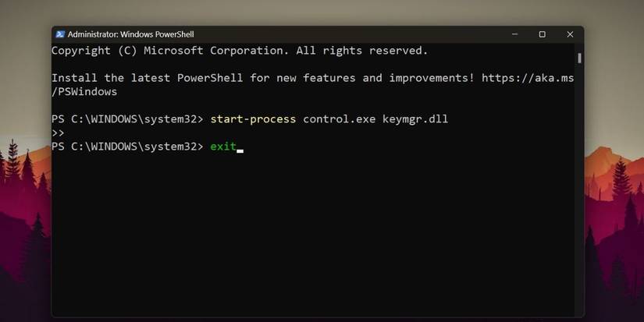Click the "Administrator: Windows PowerShell" title text
The image size is (644, 322).
[x=130, y=34]
